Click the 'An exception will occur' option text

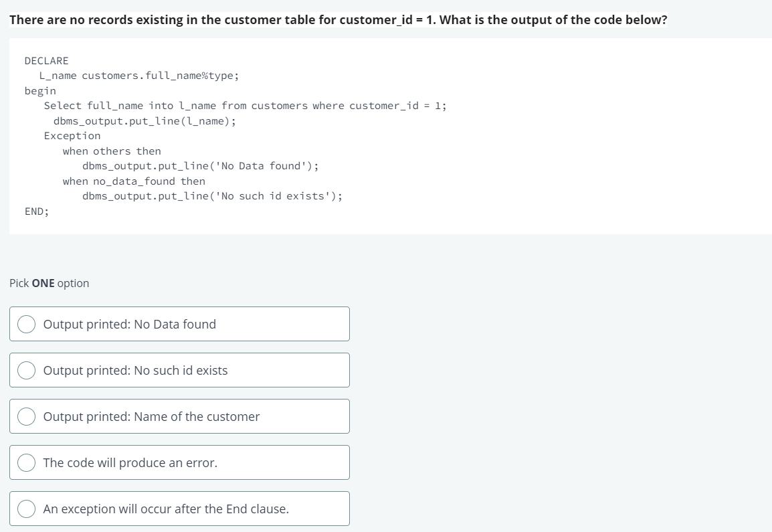[165, 509]
